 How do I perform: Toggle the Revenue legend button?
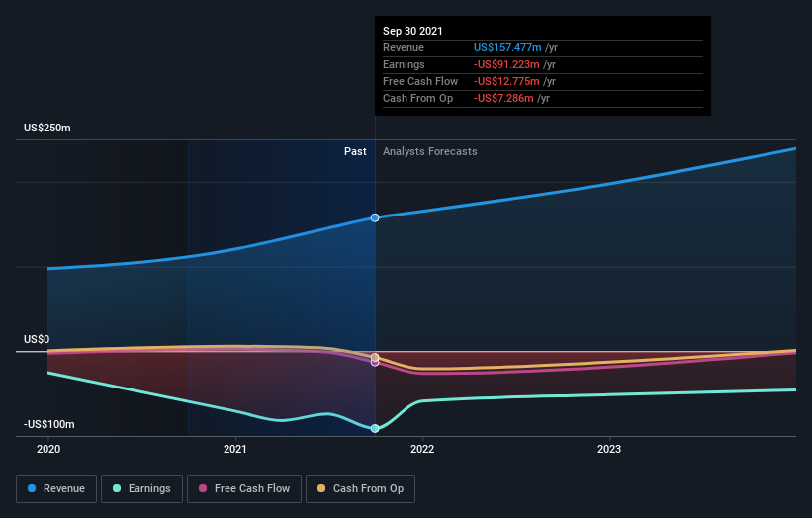[56, 489]
